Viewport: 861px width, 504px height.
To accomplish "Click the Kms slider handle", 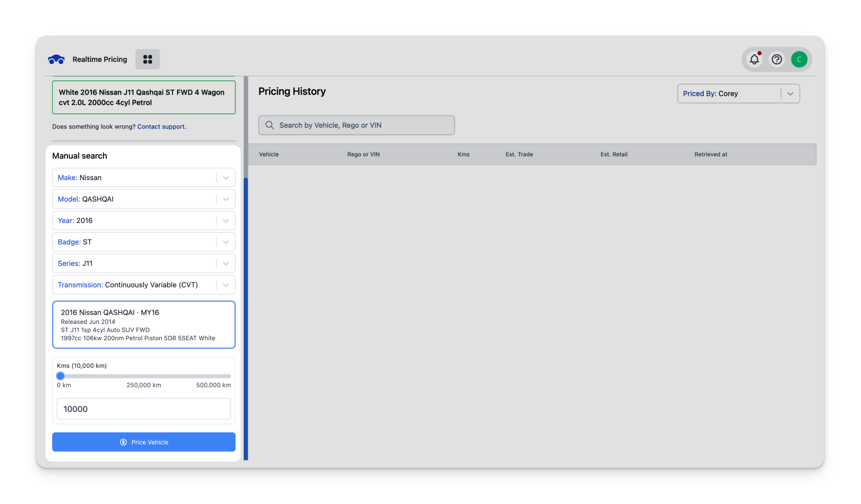I will pyautogui.click(x=60, y=376).
